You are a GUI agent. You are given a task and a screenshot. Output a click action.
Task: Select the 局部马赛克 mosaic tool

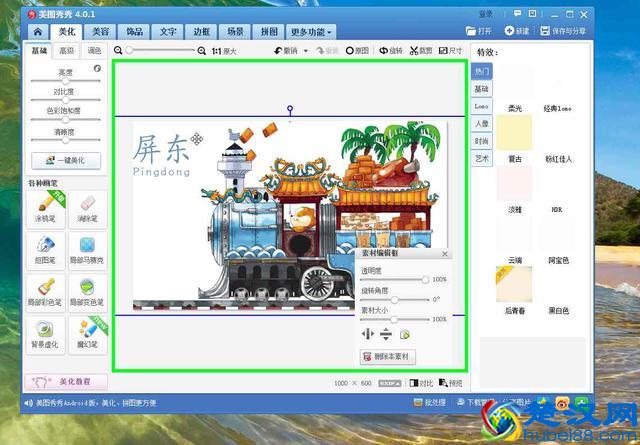pyautogui.click(x=88, y=251)
